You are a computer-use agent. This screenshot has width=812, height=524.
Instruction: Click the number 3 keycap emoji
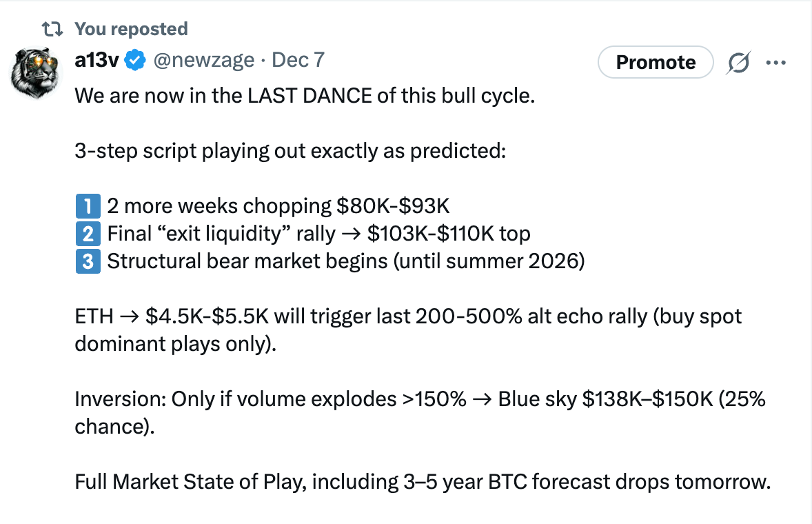87,261
